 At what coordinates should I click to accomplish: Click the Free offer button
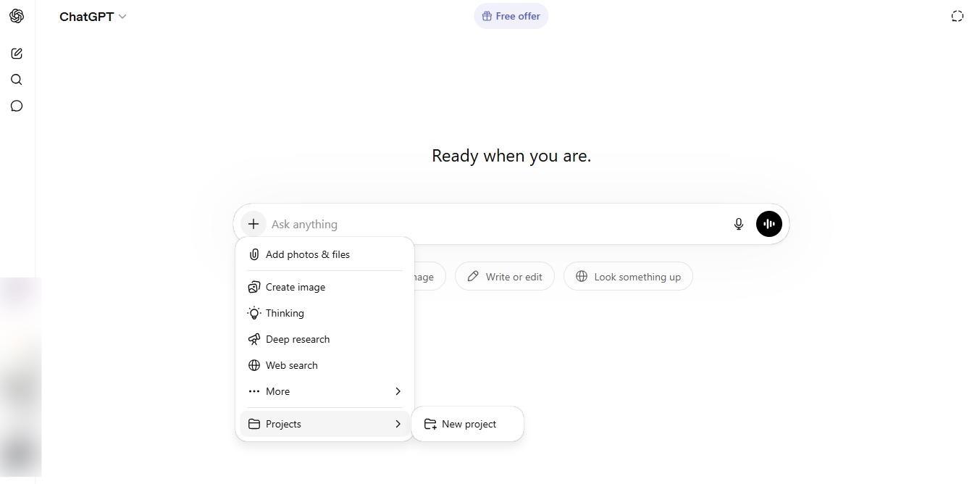[x=511, y=16]
